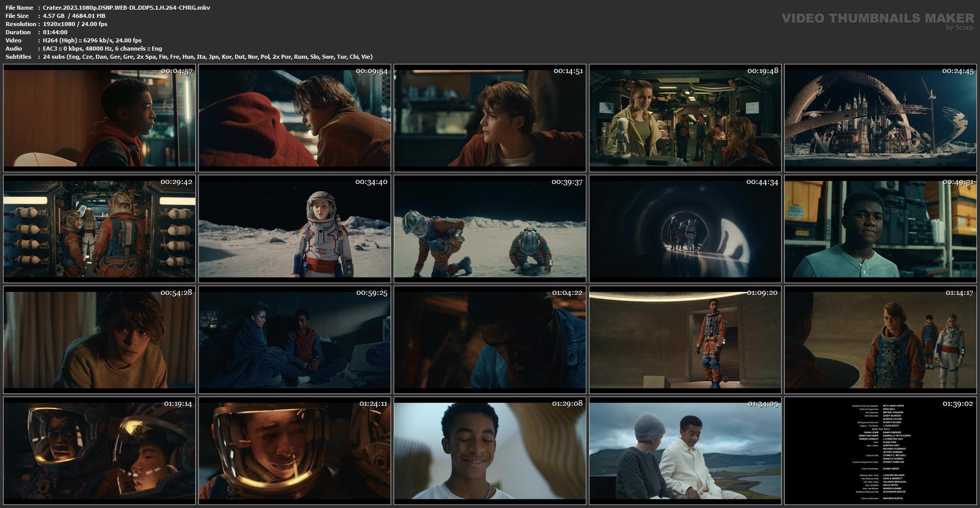Select the thumbnail at 00:39:37
980x508 pixels.
pos(490,229)
